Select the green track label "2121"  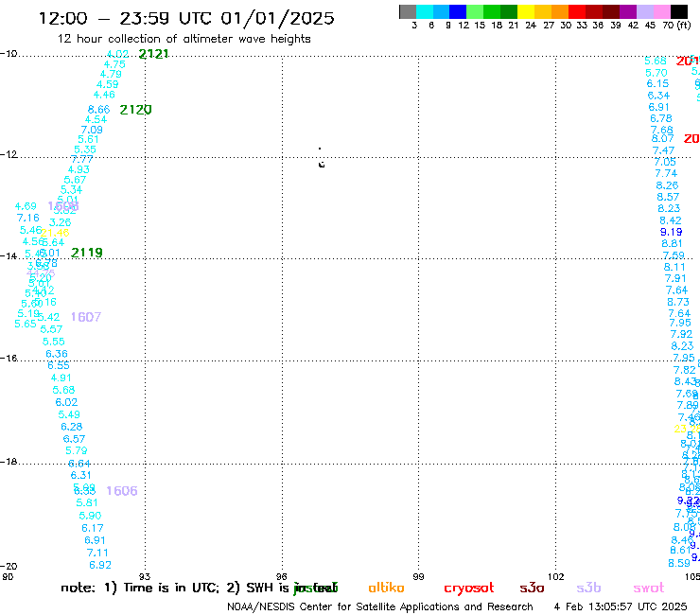tap(153, 54)
